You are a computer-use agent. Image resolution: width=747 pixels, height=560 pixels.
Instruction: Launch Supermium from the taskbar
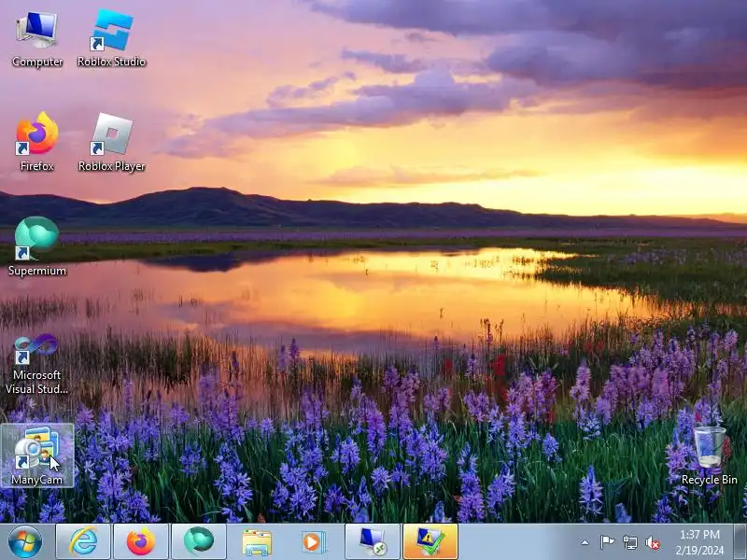(x=199, y=541)
